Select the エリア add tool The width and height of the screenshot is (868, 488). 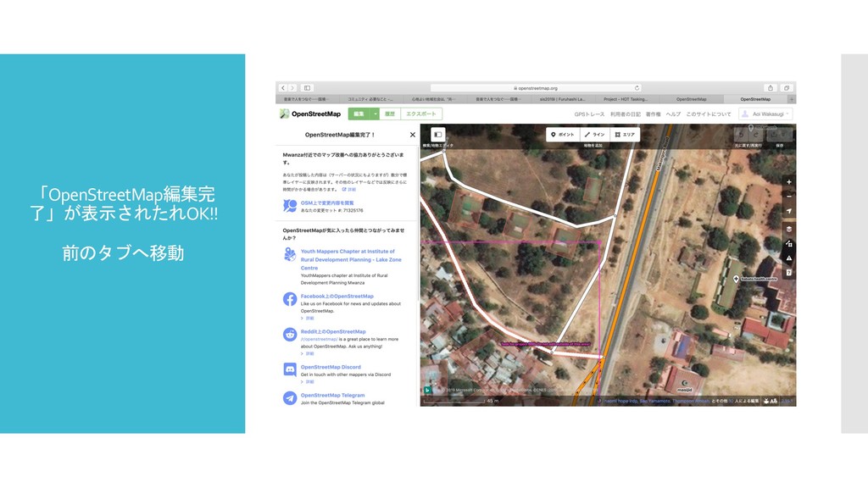[x=625, y=135]
